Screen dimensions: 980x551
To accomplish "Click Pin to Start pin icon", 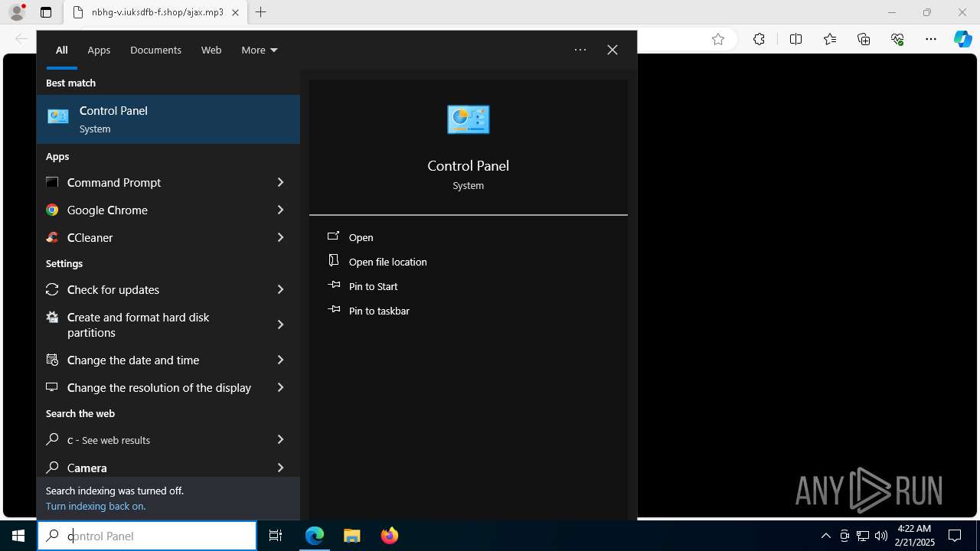I will [334, 285].
